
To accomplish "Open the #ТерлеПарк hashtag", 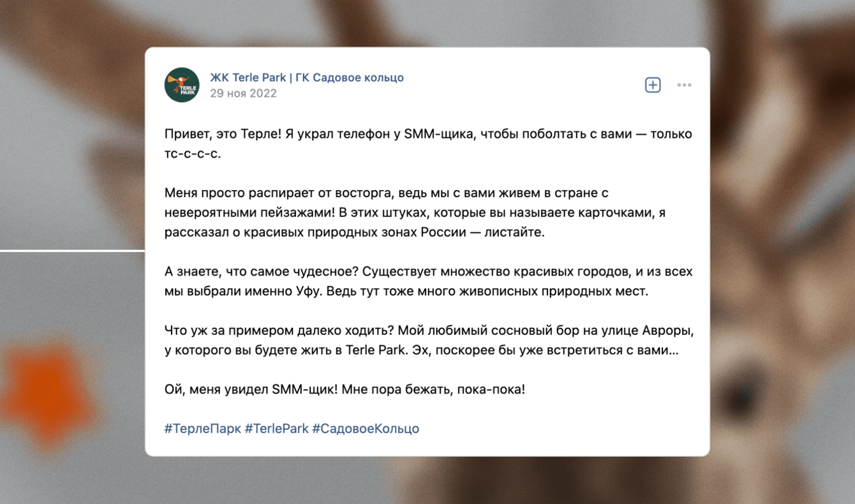I will (x=202, y=428).
